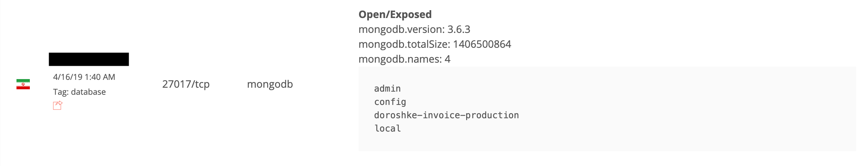Click the word Tag in the tag label
This screenshot has width=868, height=166.
60,92
